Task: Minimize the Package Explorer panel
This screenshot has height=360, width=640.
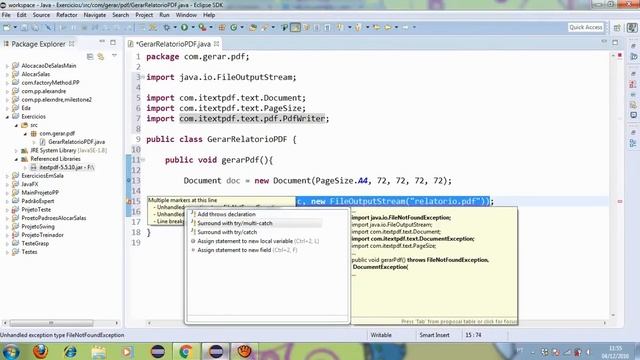Action: pos(102,42)
